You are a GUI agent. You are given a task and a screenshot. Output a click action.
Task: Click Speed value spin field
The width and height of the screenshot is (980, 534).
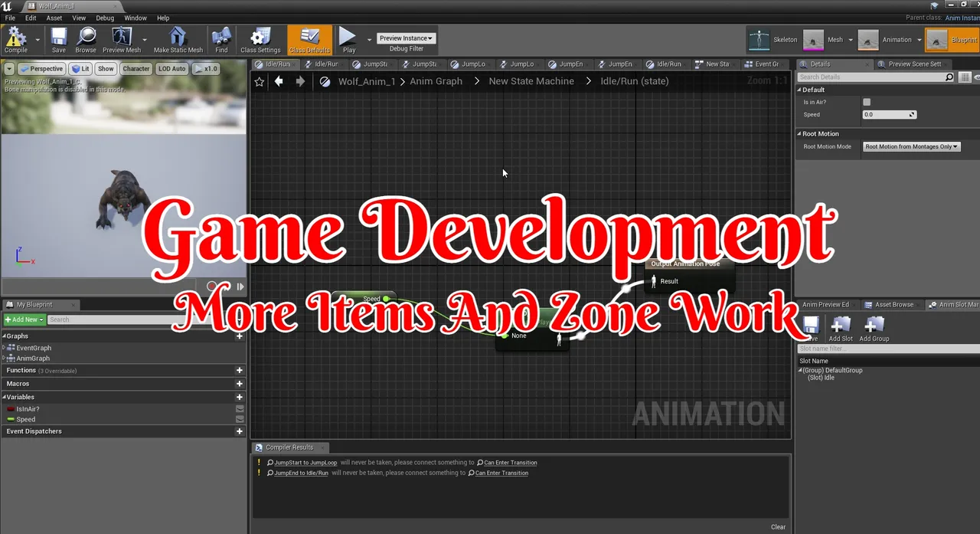(x=890, y=115)
